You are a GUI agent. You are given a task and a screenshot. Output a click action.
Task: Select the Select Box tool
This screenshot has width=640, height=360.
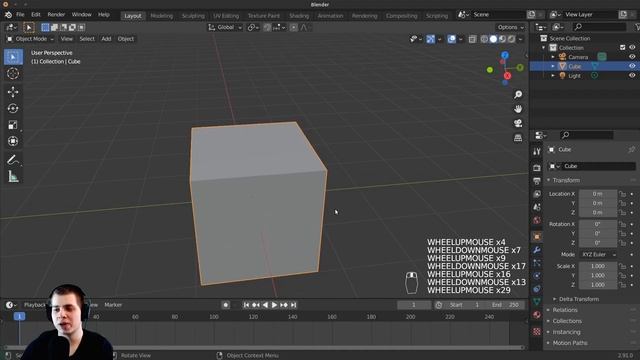point(13,57)
